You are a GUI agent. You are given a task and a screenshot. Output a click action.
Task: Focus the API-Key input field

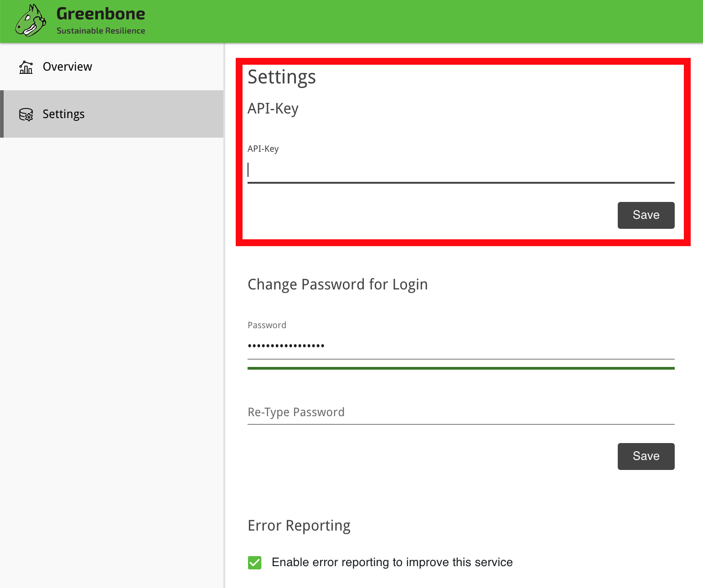[x=461, y=170]
